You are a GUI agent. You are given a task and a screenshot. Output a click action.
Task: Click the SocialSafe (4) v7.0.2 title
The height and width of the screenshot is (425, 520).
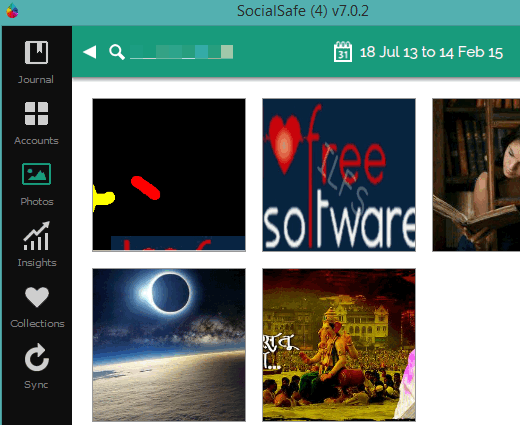pyautogui.click(x=303, y=11)
